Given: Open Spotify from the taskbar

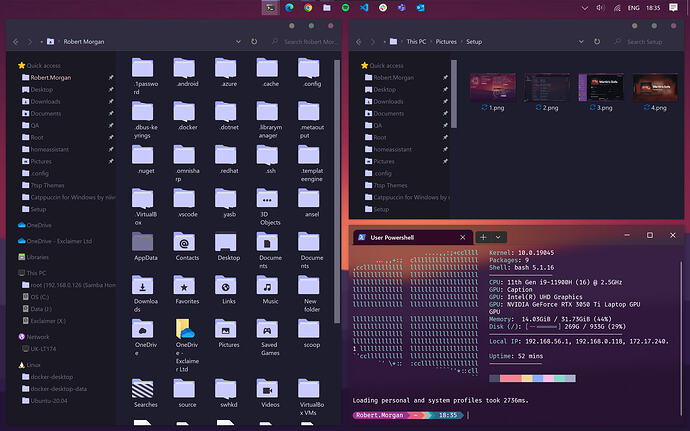Looking at the screenshot, I should (345, 7).
